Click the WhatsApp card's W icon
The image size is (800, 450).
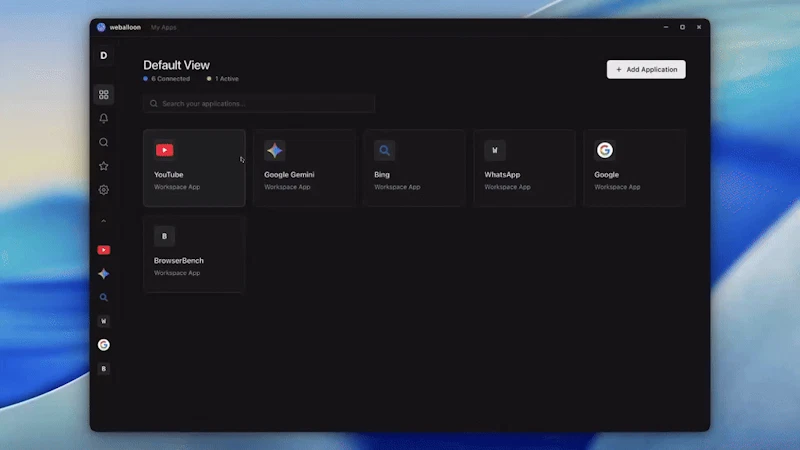click(494, 150)
